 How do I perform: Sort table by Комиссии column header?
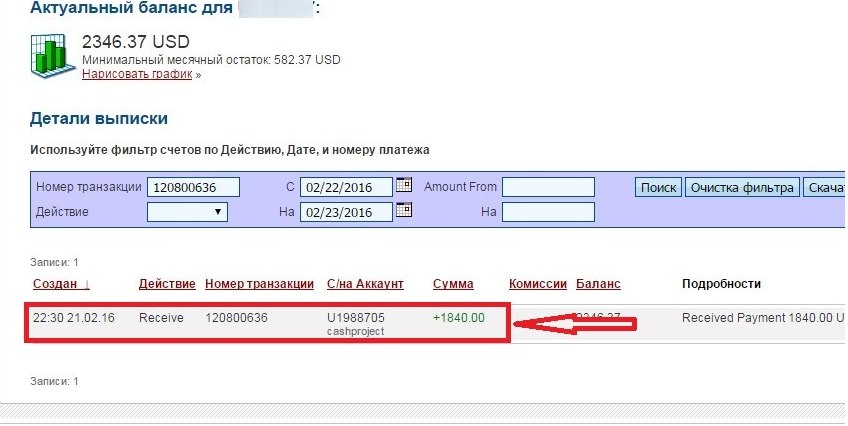coord(538,284)
